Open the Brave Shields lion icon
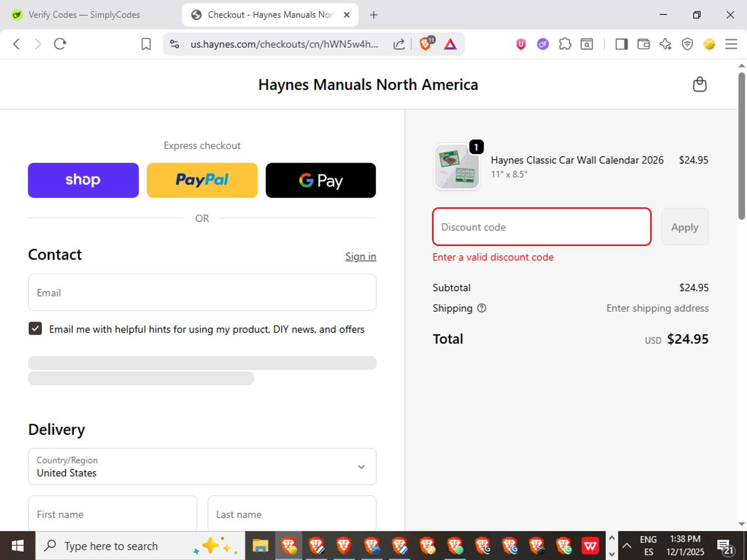 426,44
